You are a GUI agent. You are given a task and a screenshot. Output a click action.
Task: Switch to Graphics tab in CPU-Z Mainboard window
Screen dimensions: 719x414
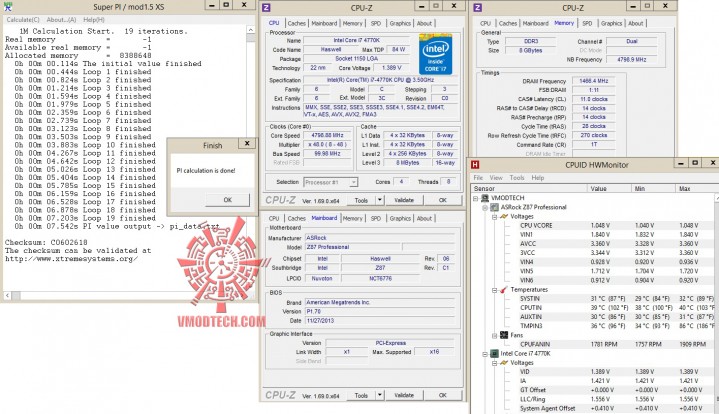click(400, 219)
